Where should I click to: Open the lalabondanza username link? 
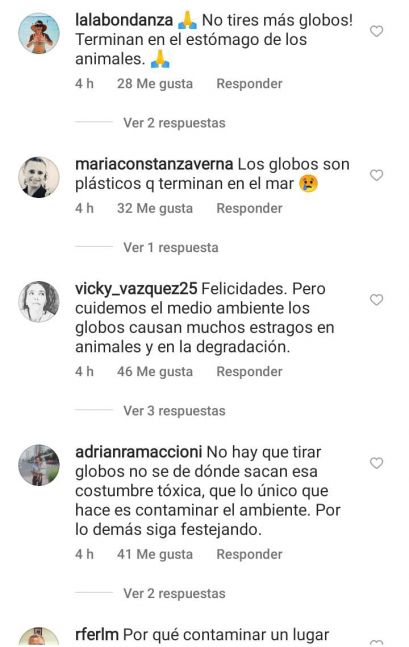point(124,20)
